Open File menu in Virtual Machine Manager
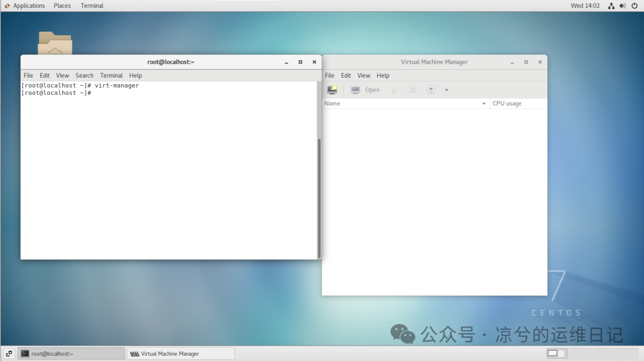The height and width of the screenshot is (361, 644). click(329, 76)
